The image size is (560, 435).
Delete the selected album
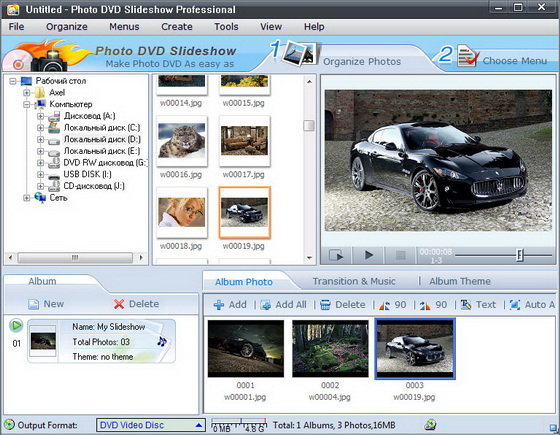pos(136,304)
